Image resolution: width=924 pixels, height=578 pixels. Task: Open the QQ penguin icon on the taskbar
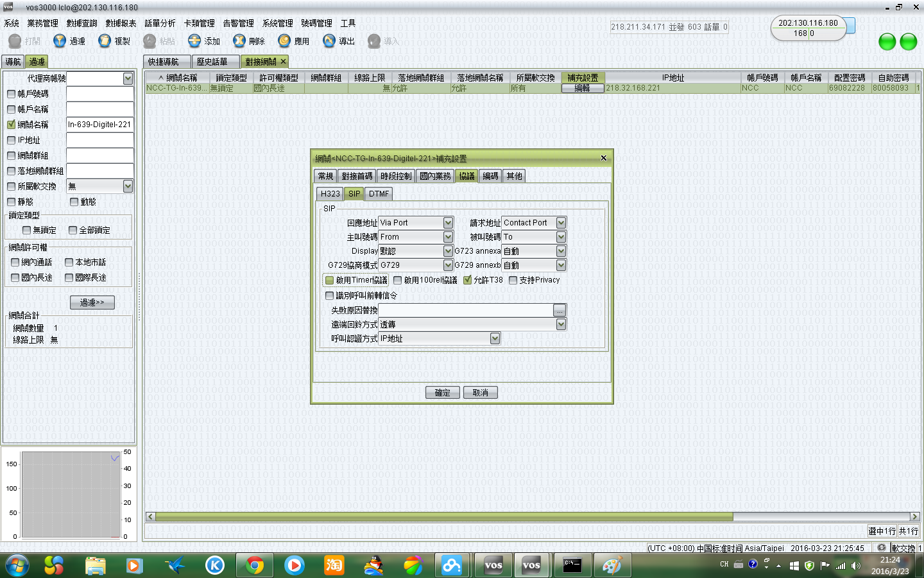point(373,565)
